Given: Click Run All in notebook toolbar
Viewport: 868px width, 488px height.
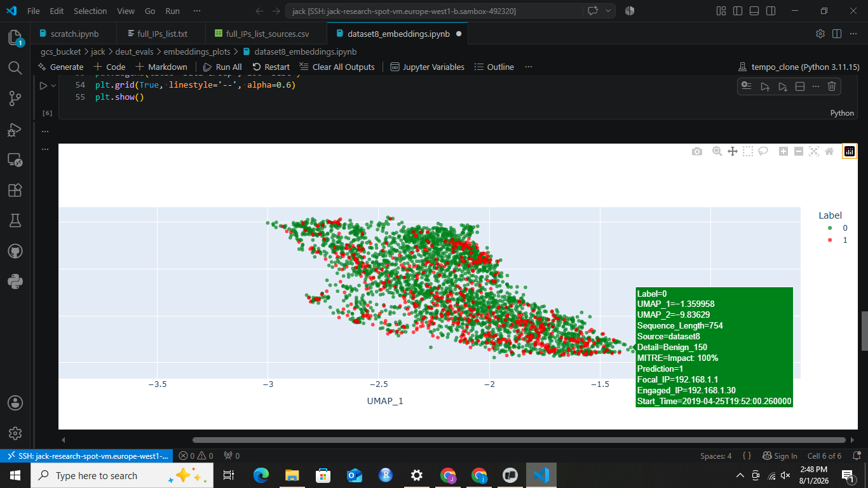Looking at the screenshot, I should click(222, 67).
